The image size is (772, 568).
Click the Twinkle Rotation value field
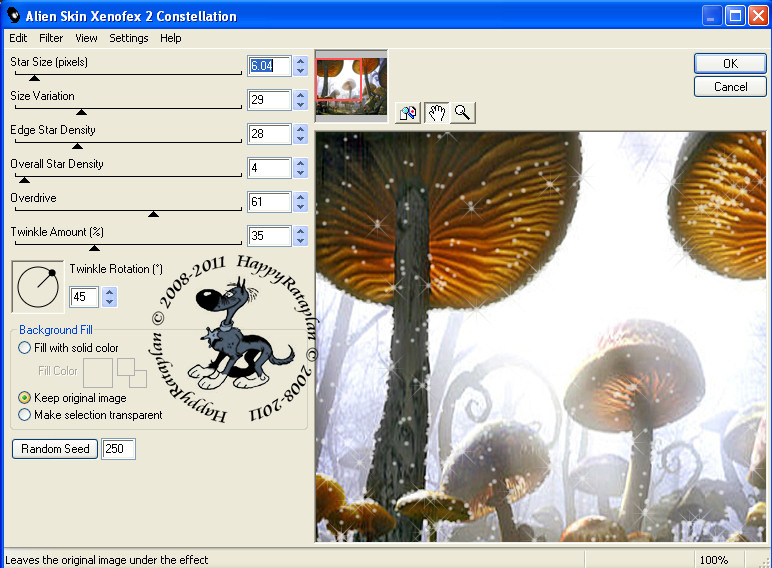click(x=84, y=296)
